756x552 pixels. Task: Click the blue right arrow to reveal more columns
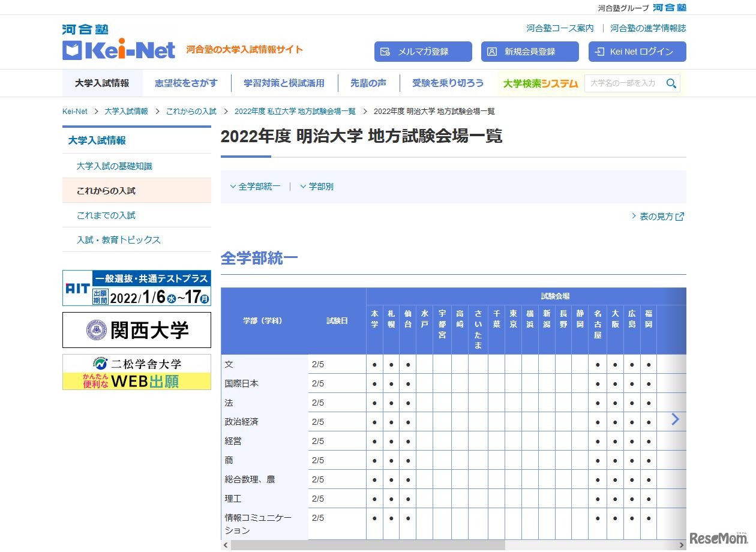(674, 419)
